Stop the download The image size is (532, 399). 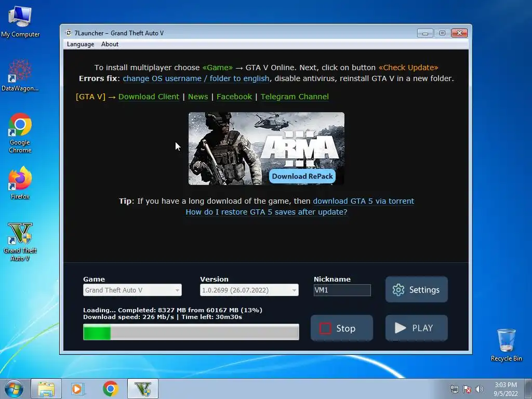[x=342, y=328]
